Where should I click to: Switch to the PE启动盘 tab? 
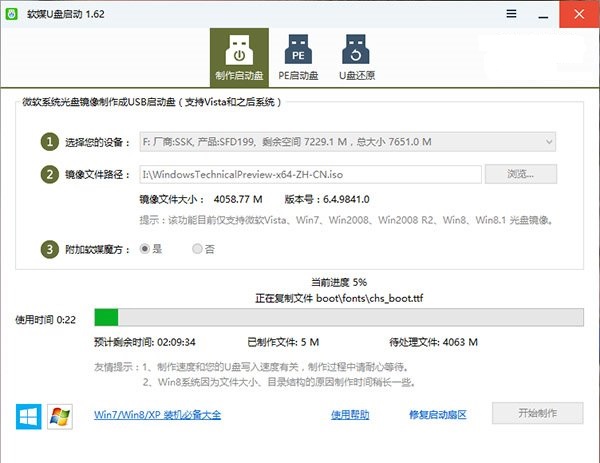298,57
